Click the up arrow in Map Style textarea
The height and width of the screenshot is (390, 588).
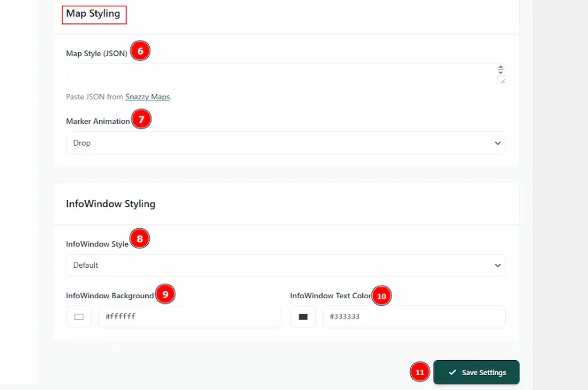pyautogui.click(x=501, y=67)
